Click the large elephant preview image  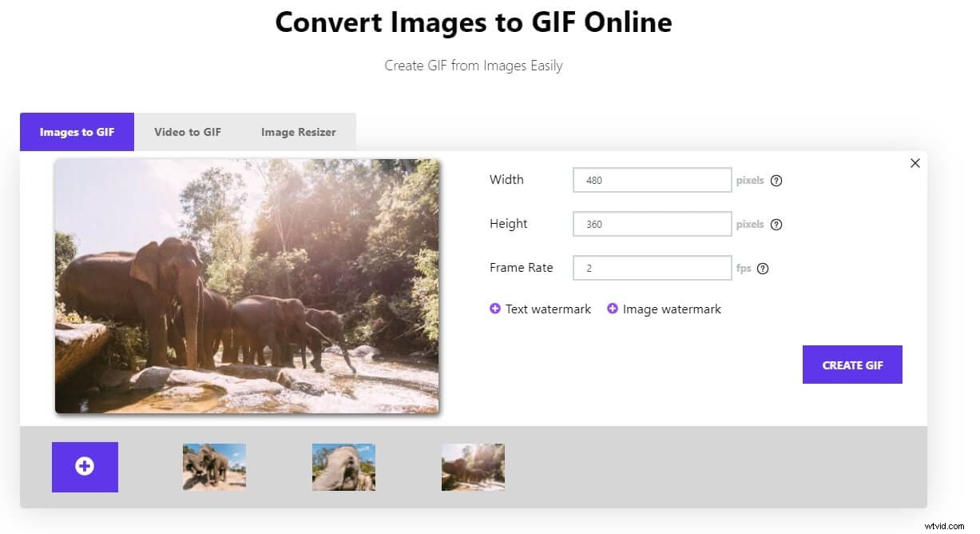pyautogui.click(x=246, y=286)
